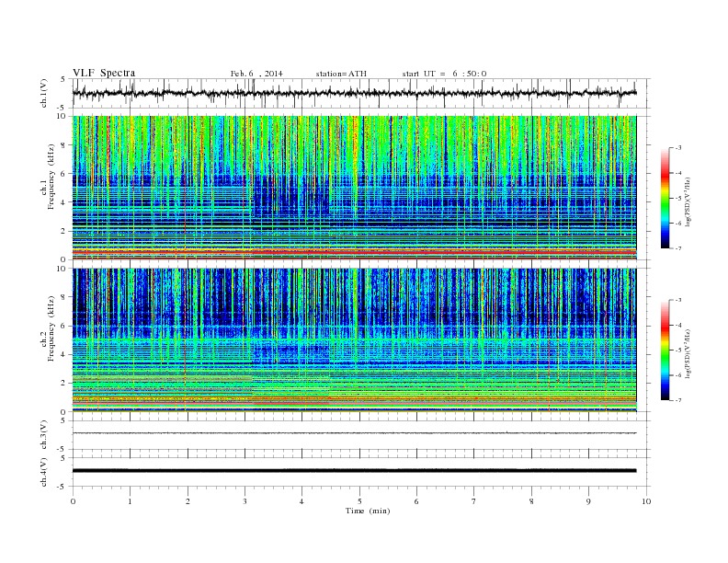Click the 'ch.2 Frequency (kHz)' axis label

pos(48,328)
